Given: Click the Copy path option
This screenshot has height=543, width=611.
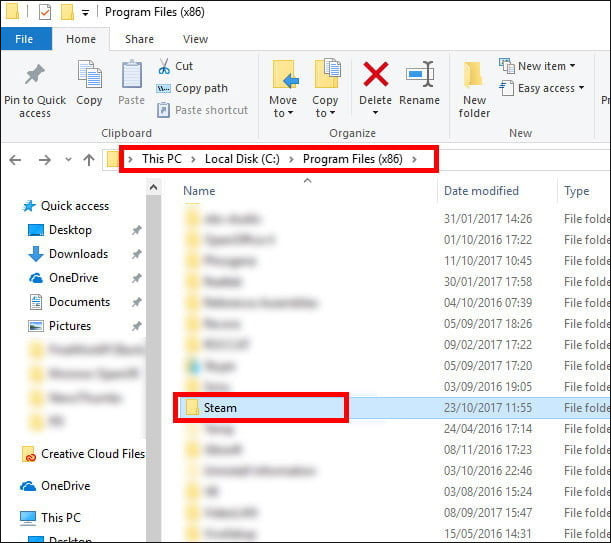Looking at the screenshot, I should [192, 88].
